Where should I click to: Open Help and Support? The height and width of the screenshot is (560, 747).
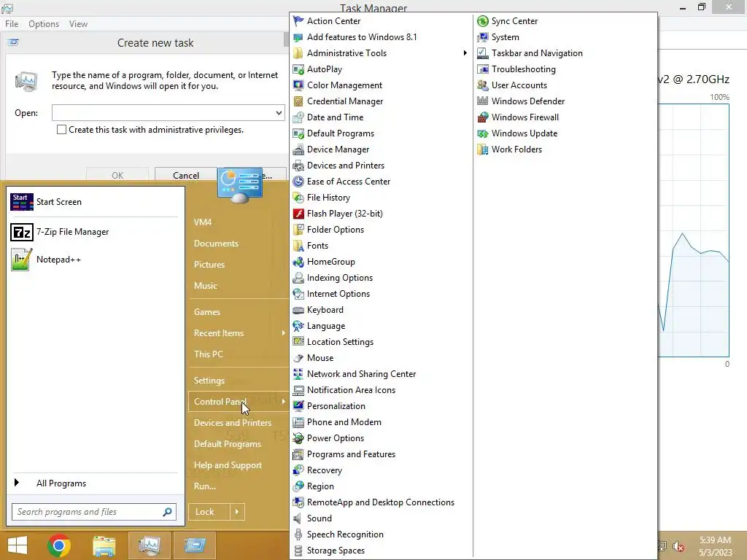[228, 465]
